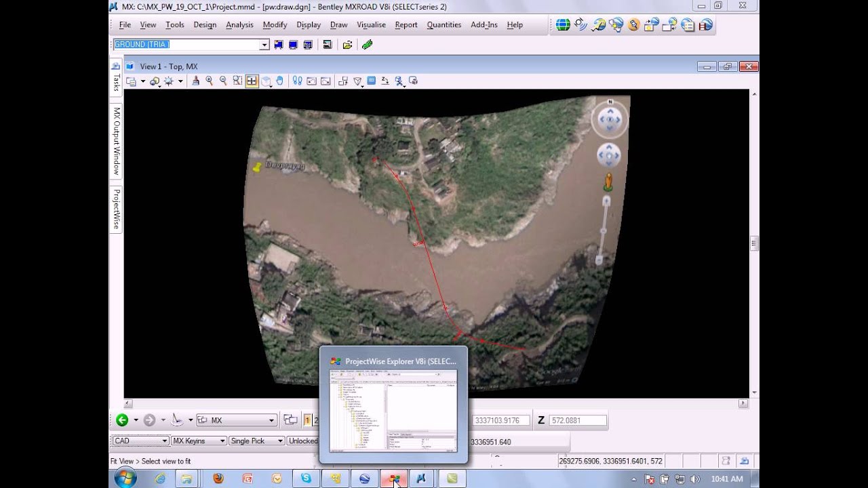
Task: Click the green globe geographic icon
Action: [x=562, y=25]
